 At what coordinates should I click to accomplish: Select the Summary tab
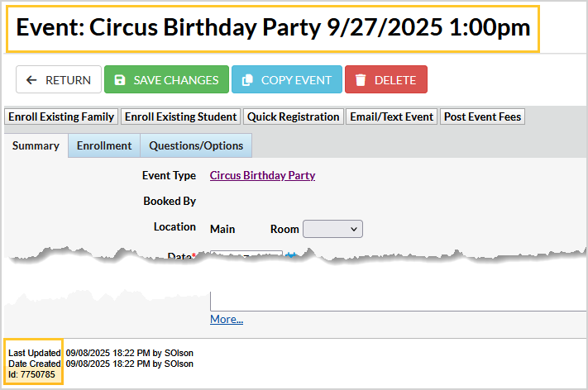click(36, 146)
